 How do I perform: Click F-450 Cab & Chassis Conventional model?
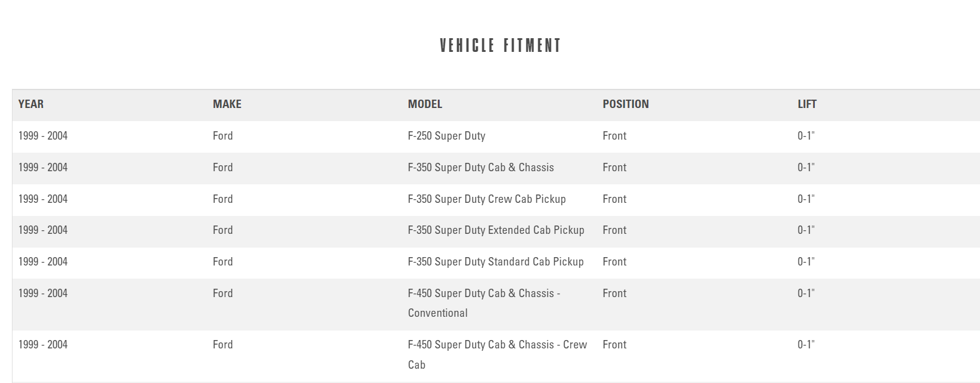[483, 303]
